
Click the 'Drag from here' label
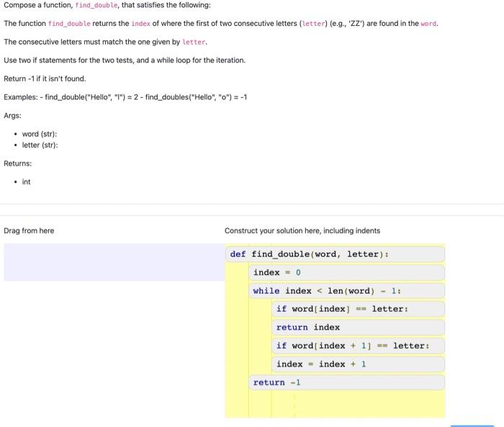coord(29,230)
